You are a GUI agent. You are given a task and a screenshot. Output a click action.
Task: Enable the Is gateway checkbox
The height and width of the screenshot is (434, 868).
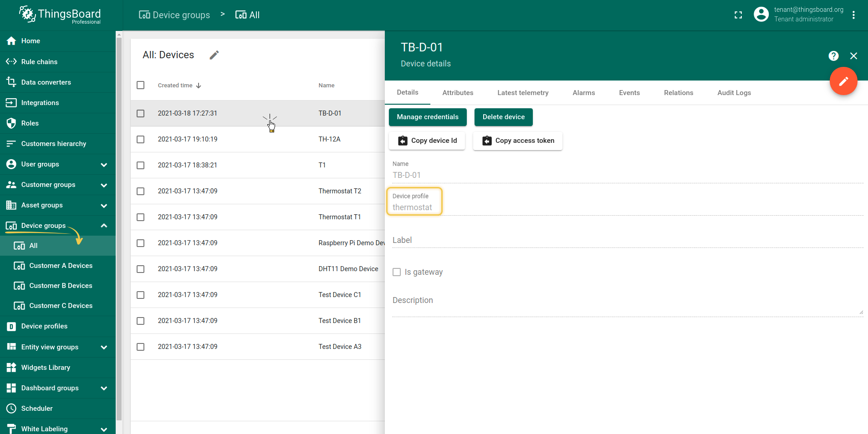pyautogui.click(x=397, y=272)
